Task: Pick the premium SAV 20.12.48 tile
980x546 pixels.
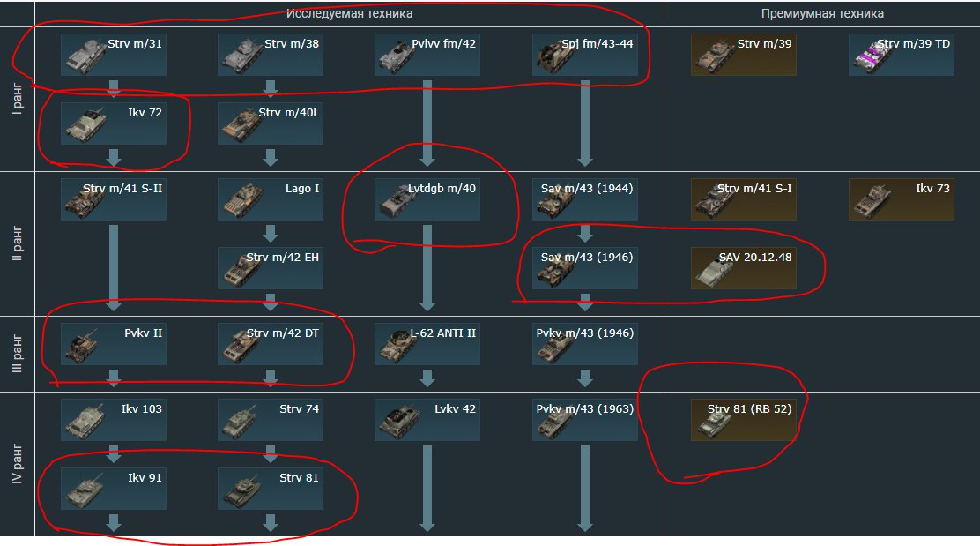Action: tap(744, 268)
